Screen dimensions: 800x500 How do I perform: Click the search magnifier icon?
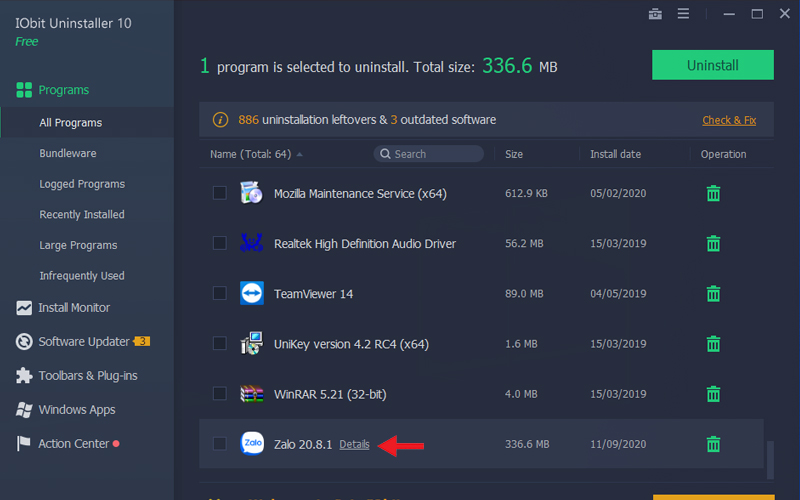coord(385,154)
